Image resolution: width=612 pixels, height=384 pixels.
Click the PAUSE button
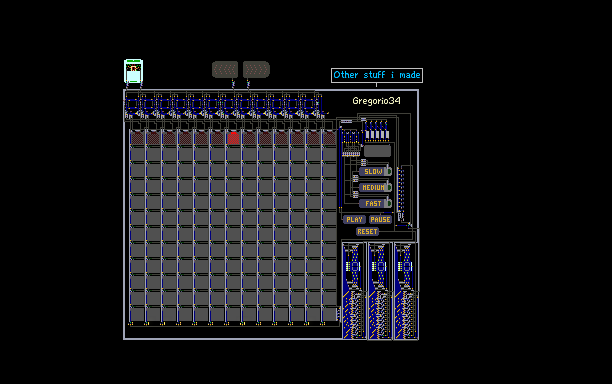pyautogui.click(x=380, y=220)
